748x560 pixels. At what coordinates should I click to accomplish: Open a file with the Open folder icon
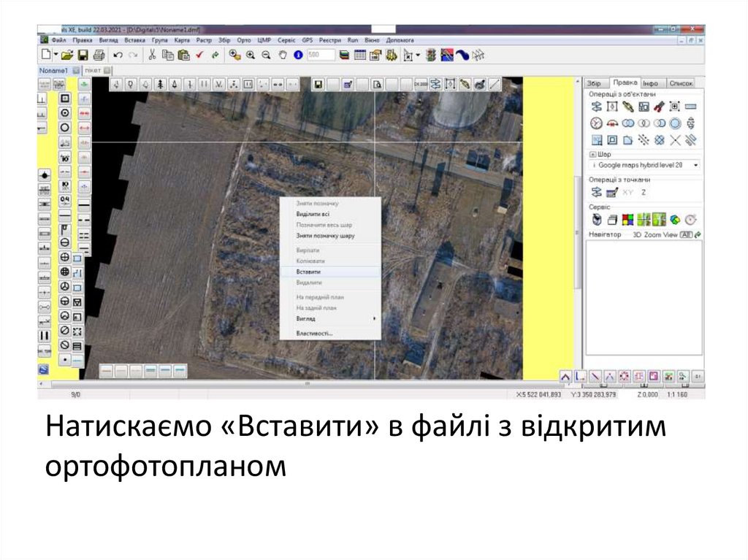pos(66,55)
